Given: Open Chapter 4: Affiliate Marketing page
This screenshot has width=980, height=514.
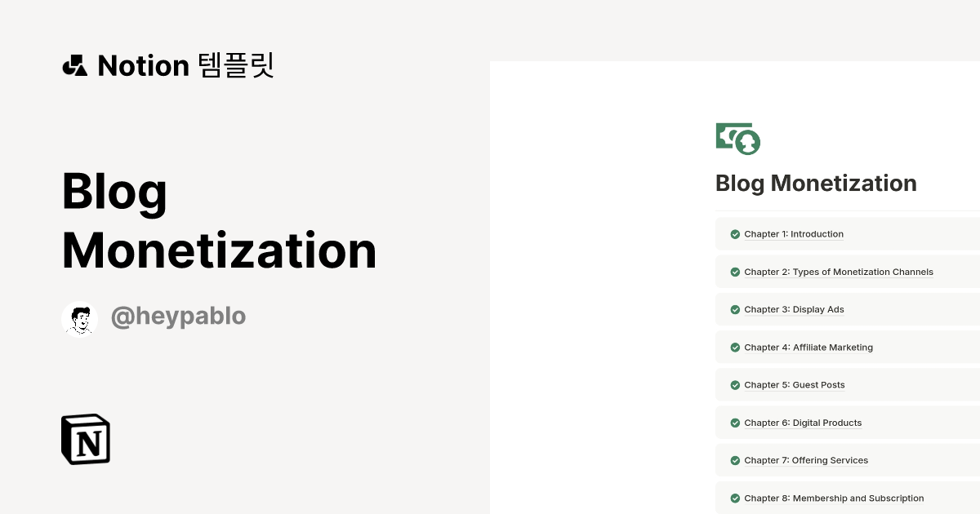Looking at the screenshot, I should click(x=808, y=348).
